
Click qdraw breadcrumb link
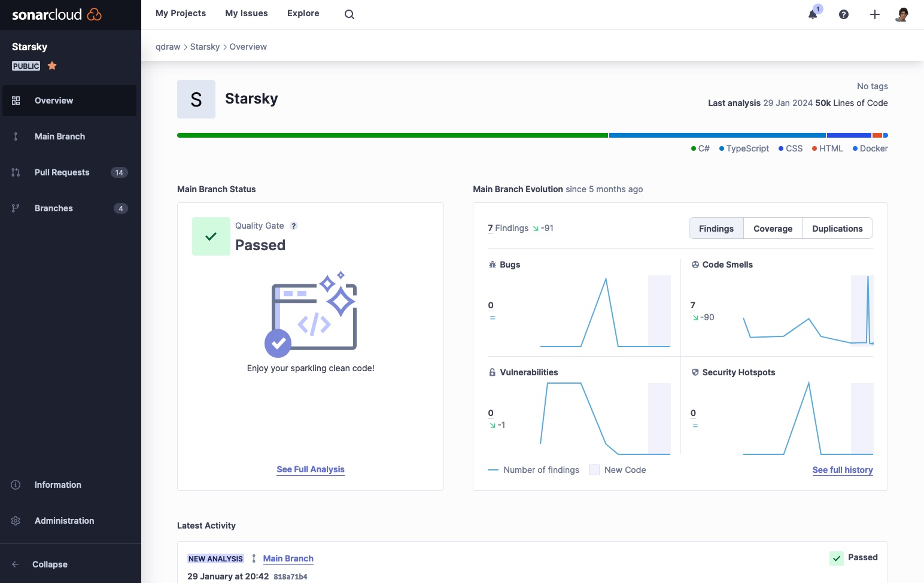(168, 47)
